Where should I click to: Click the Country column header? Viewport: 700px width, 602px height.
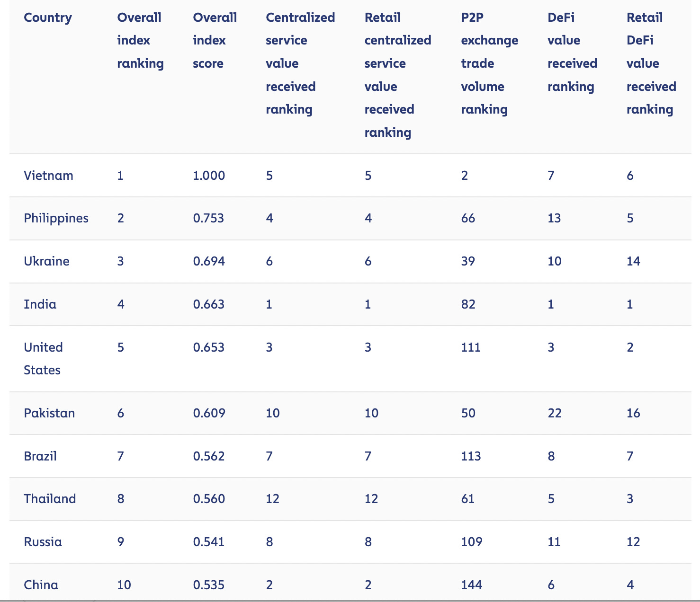[x=48, y=18]
